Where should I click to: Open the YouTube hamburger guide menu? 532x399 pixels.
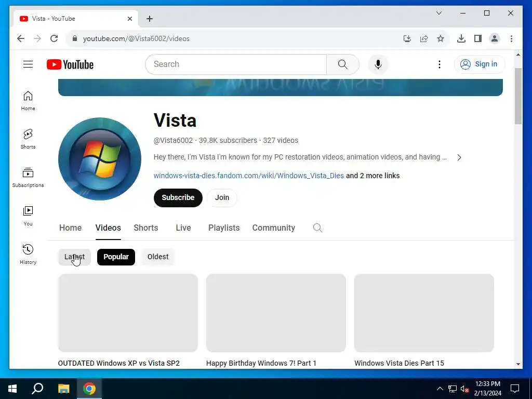pyautogui.click(x=28, y=64)
